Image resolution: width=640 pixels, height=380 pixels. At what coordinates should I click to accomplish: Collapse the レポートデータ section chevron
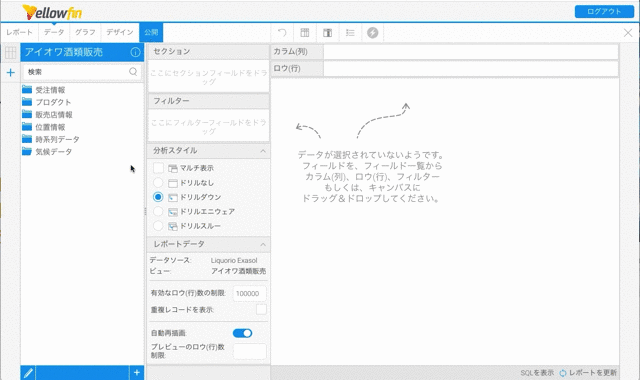(263, 244)
